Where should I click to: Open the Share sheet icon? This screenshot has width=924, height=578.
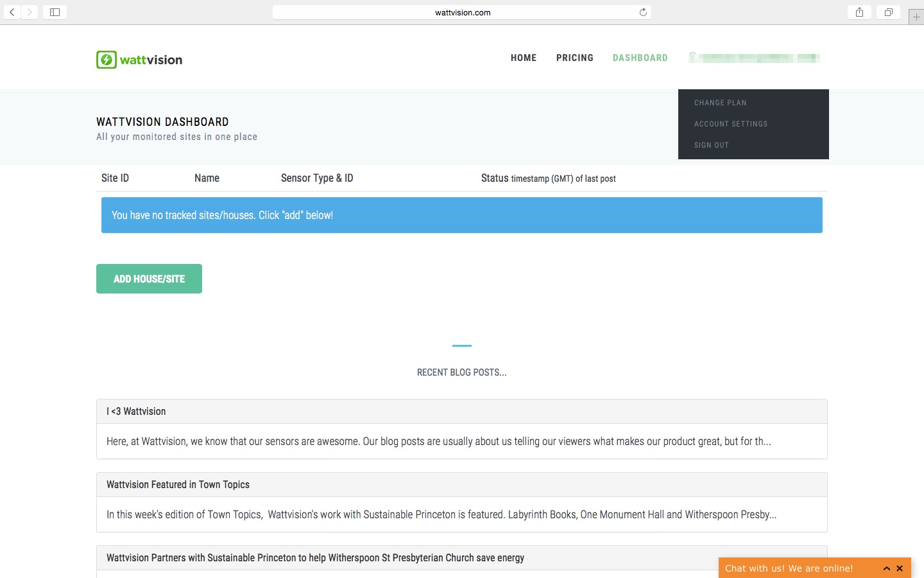pyautogui.click(x=859, y=12)
